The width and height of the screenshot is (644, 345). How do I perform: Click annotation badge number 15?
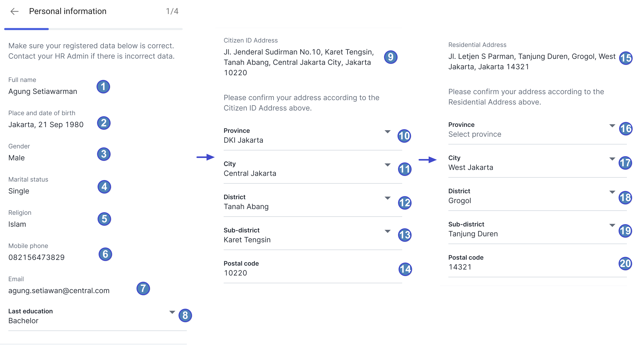click(626, 58)
